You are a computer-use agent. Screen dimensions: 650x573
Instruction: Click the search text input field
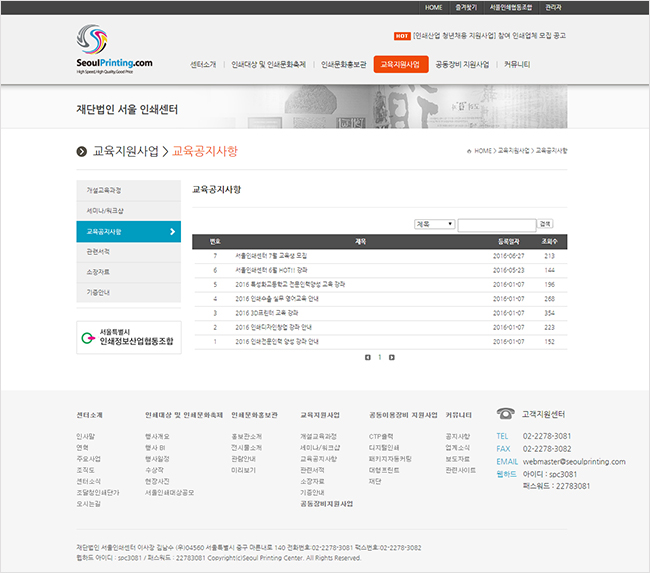tap(496, 224)
